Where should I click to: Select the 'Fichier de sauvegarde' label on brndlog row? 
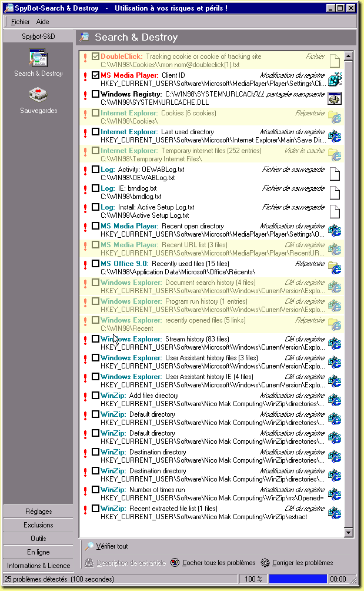tap(293, 188)
